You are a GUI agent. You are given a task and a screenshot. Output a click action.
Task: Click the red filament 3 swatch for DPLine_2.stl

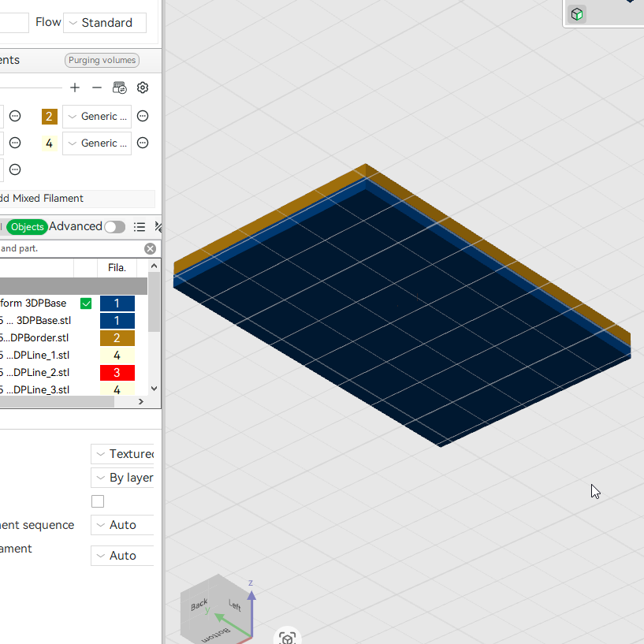pyautogui.click(x=117, y=373)
